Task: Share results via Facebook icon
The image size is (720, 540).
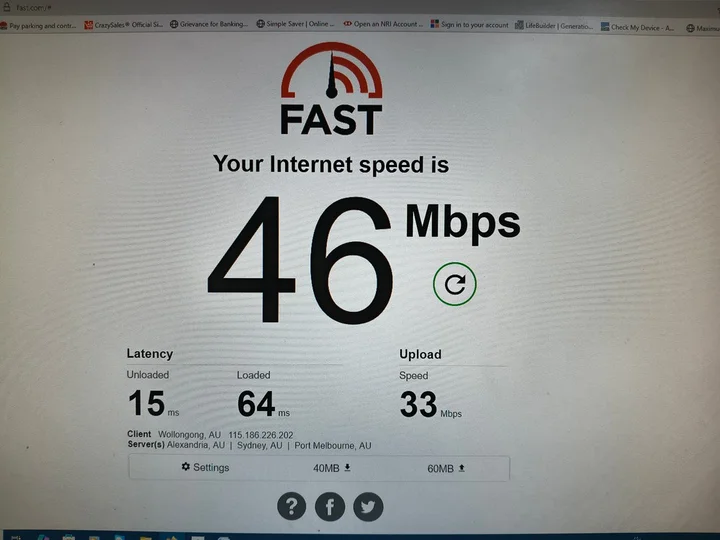Action: tap(330, 507)
